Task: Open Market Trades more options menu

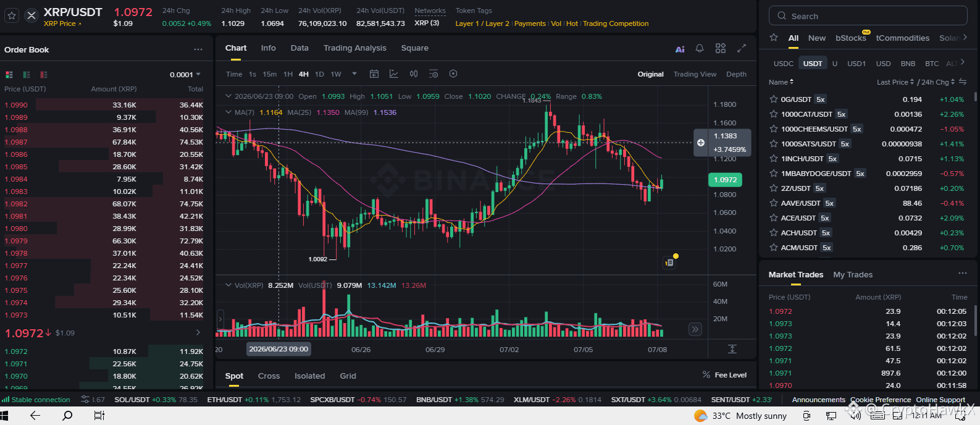Action: coord(963,273)
